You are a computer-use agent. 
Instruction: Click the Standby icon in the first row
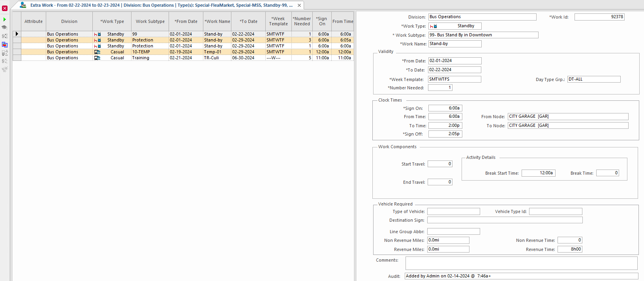click(x=97, y=34)
